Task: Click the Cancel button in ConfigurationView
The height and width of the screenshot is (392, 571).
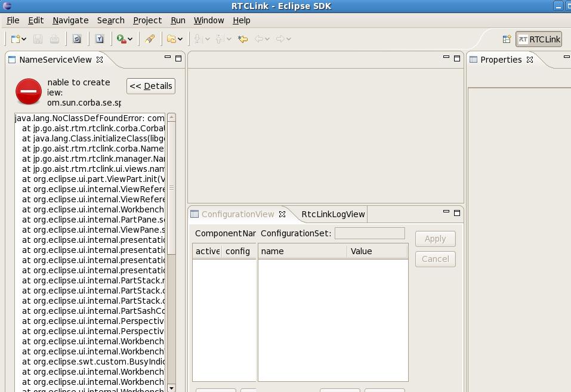Action: pyautogui.click(x=436, y=259)
